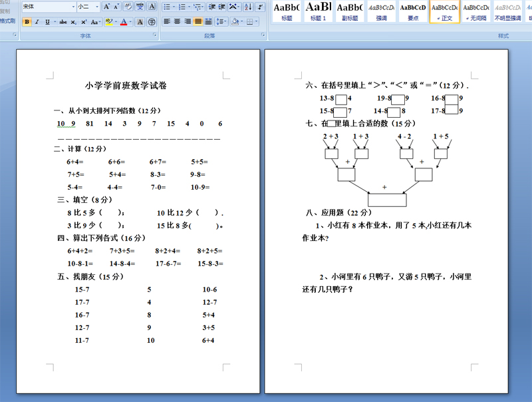Open the 段落 paragraph dialog launcher
The width and height of the screenshot is (532, 402).
tap(263, 35)
